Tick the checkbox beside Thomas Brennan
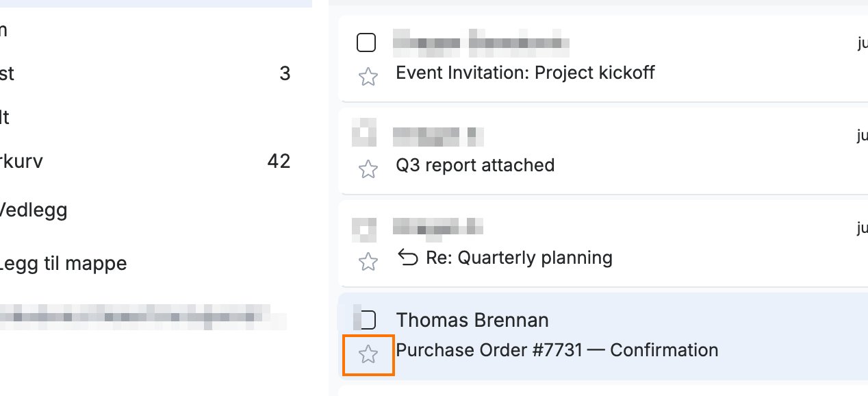 (x=368, y=320)
